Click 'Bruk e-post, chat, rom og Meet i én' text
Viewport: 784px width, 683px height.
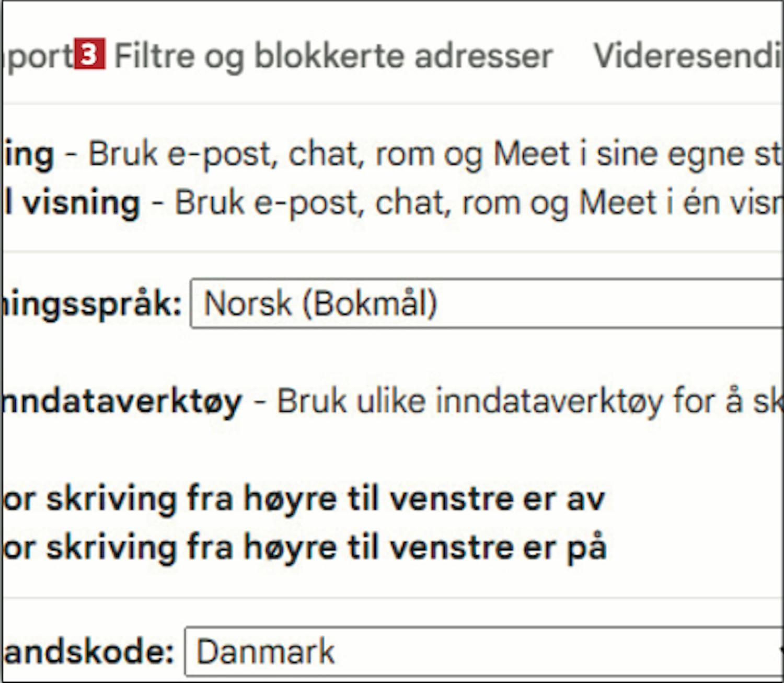479,202
